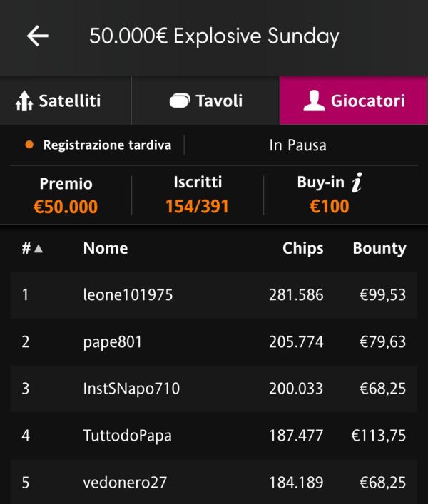Screen dimensions: 428x504
Task: Open the TuttodoPapa player entry
Action: tap(214, 436)
